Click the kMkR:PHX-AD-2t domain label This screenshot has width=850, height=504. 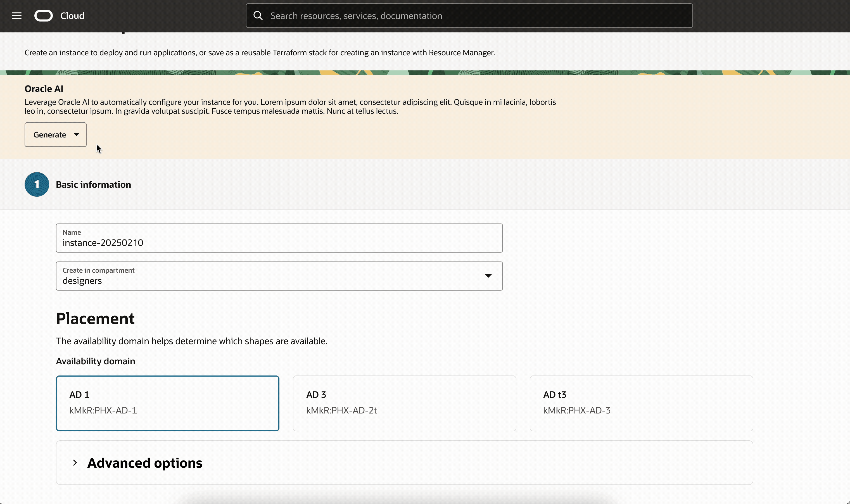[x=341, y=410]
